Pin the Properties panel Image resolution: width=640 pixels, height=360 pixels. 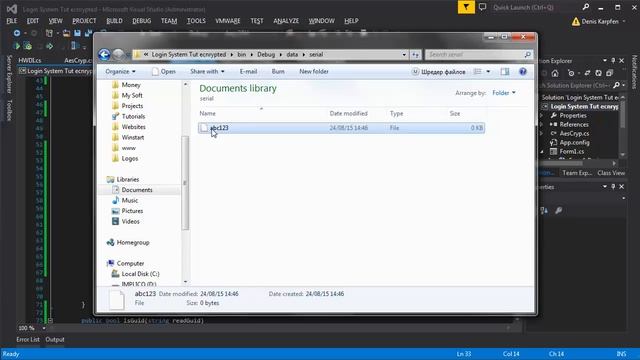coord(613,187)
